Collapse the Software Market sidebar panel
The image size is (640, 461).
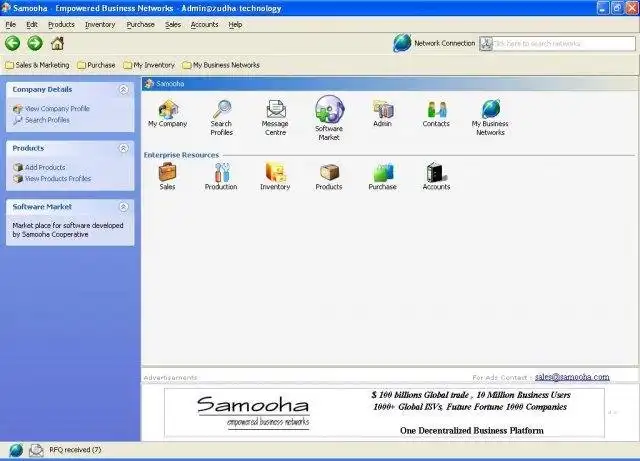[x=123, y=207]
